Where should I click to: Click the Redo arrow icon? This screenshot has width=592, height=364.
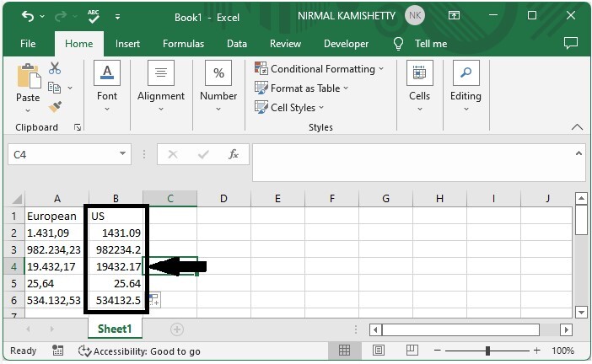click(x=61, y=16)
